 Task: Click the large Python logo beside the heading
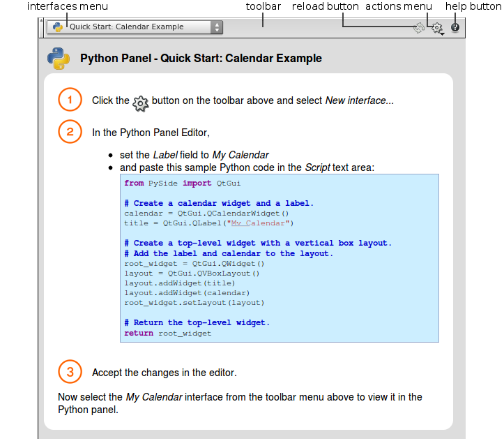(59, 59)
